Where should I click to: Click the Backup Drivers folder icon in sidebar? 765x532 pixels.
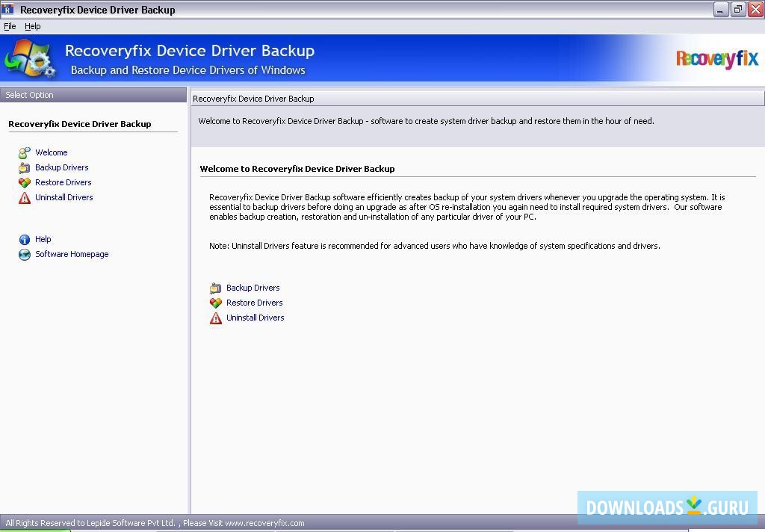(x=24, y=167)
